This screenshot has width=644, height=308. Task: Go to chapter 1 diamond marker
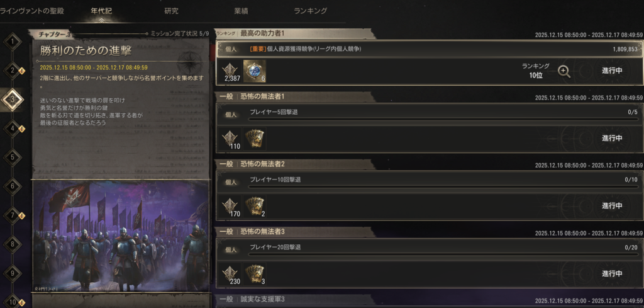point(13,41)
